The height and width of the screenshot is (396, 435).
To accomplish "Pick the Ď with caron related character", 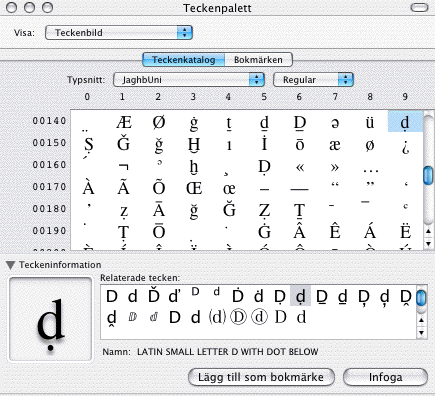I will pyautogui.click(x=154, y=295).
